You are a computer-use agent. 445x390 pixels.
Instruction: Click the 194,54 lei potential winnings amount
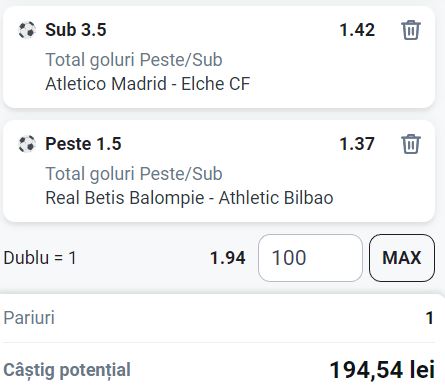pyautogui.click(x=382, y=370)
